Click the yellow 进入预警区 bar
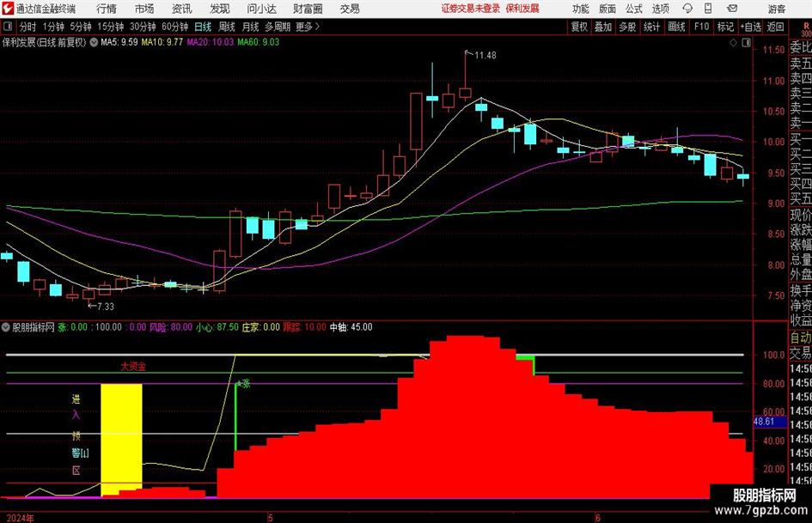The image size is (812, 523). coord(121,441)
